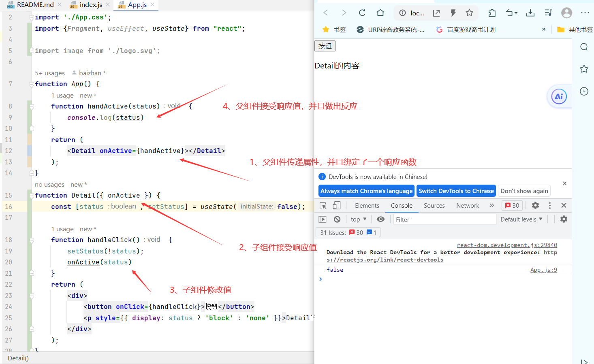Bookmark this page with the star icon
Image resolution: width=594 pixels, height=364 pixels.
(x=469, y=13)
